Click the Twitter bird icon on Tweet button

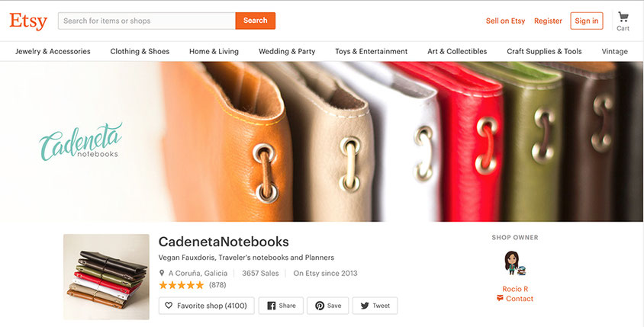[365, 306]
